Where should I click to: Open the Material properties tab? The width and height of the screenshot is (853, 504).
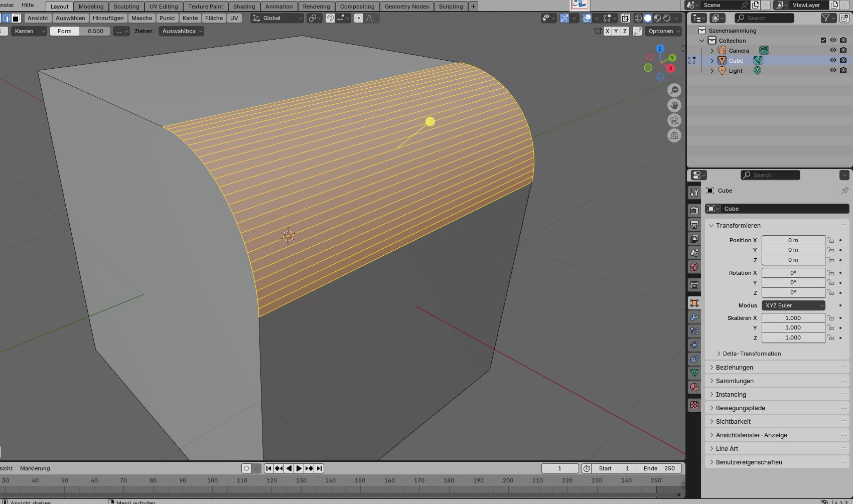click(x=694, y=387)
